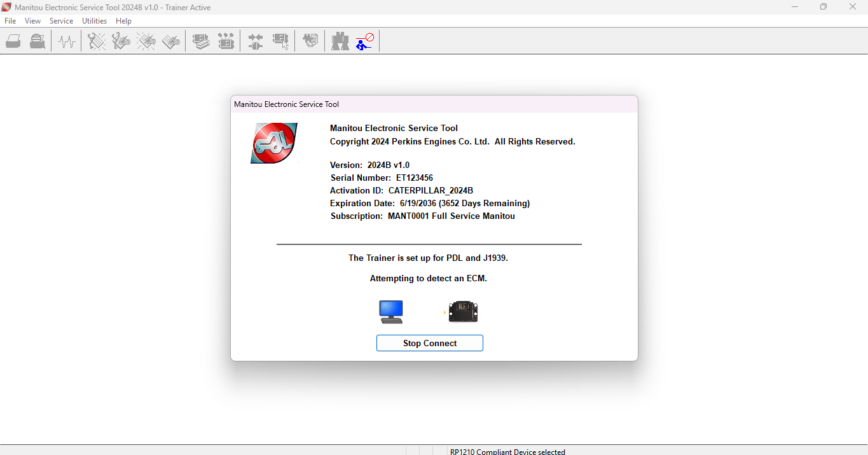The image size is (868, 455).
Task: Open the Utilities menu
Action: (x=94, y=21)
